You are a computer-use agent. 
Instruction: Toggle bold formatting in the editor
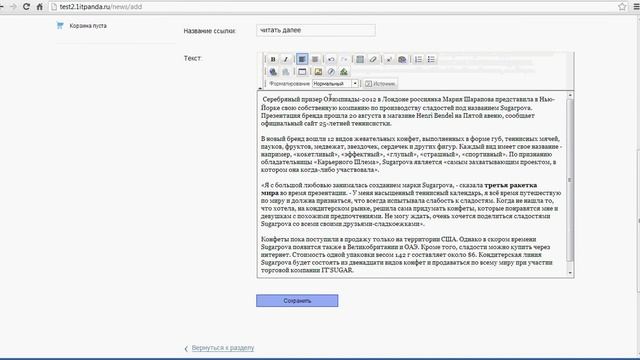tap(273, 60)
